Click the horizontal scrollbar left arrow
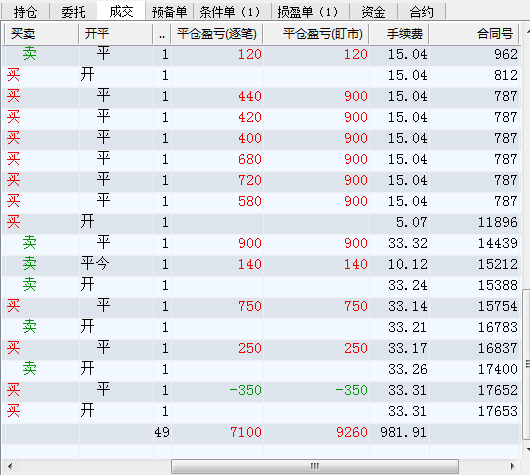The height and width of the screenshot is (475, 530). [10, 467]
